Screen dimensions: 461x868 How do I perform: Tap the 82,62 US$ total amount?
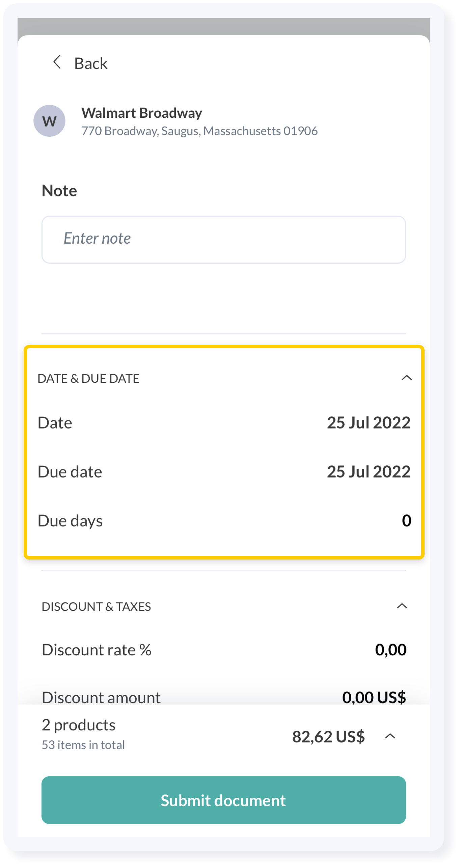[328, 736]
